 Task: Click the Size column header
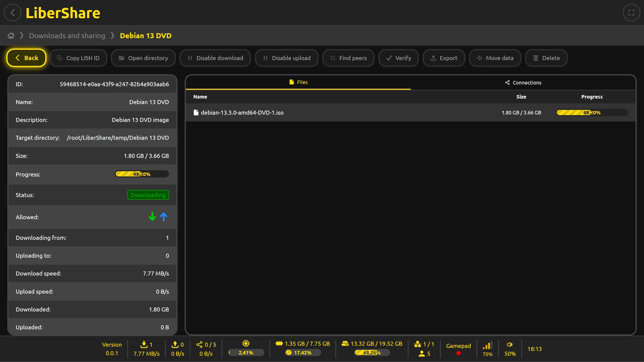click(x=521, y=97)
